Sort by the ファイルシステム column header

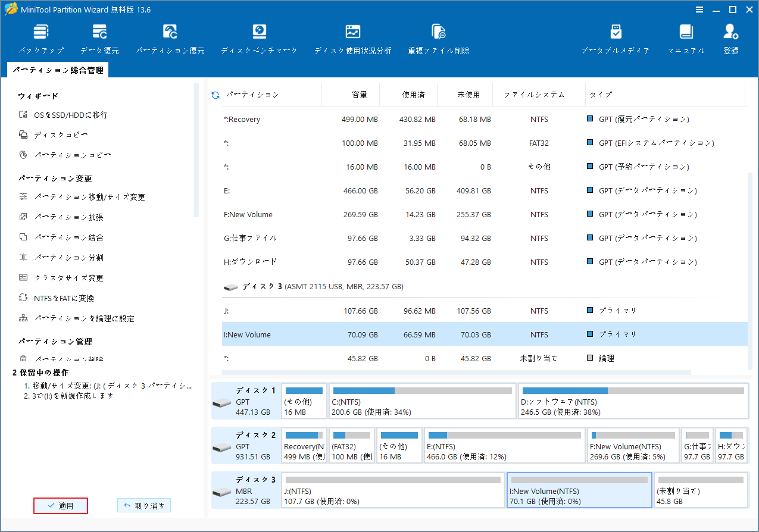[x=539, y=95]
